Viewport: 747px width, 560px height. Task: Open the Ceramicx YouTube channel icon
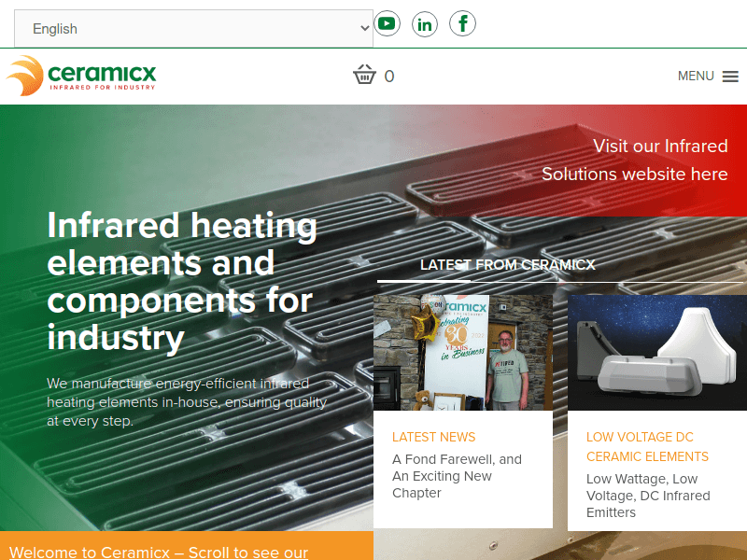[387, 23]
